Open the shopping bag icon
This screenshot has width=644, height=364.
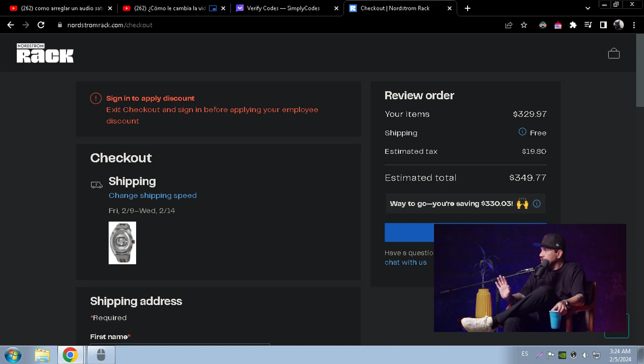(x=614, y=53)
